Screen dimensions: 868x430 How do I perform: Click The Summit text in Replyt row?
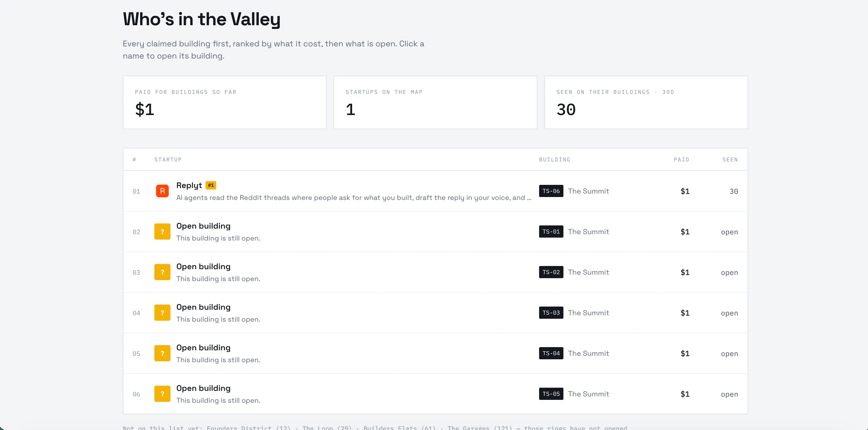[588, 191]
